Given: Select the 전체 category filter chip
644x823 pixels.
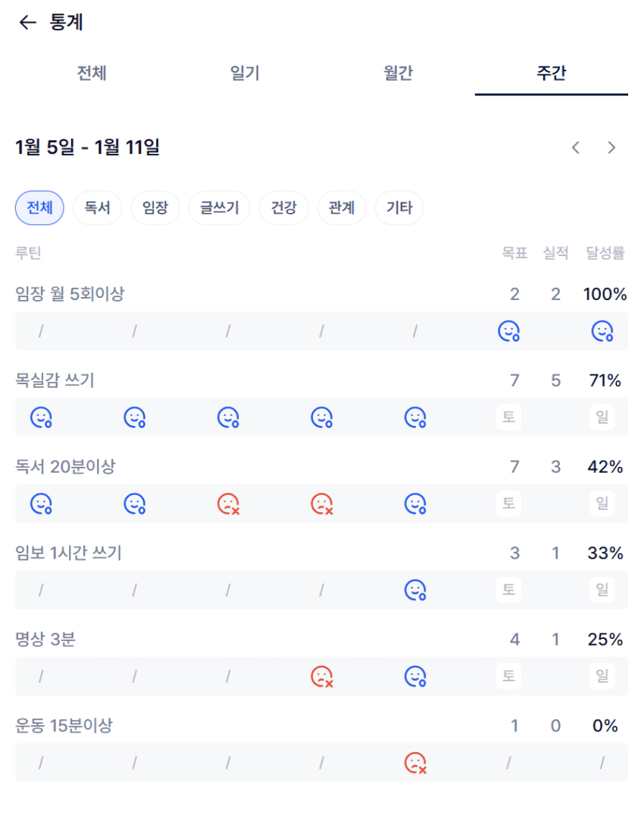Looking at the screenshot, I should click(x=39, y=208).
